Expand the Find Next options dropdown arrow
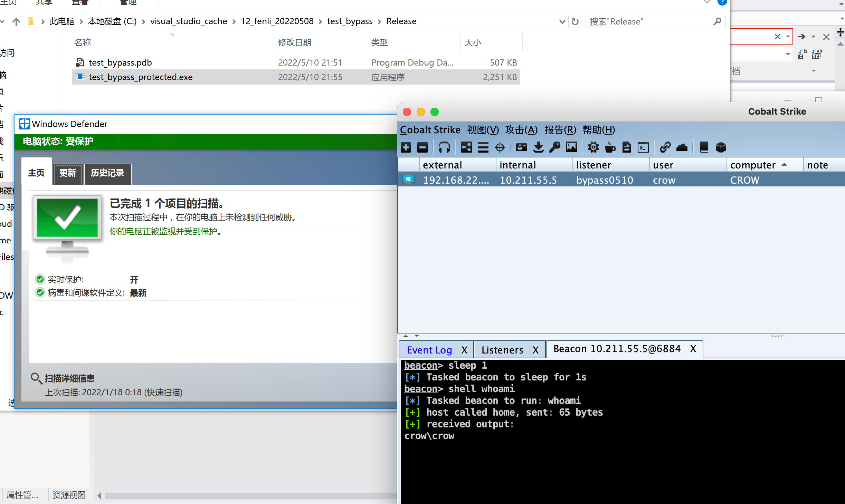845x504 pixels. pos(813,37)
